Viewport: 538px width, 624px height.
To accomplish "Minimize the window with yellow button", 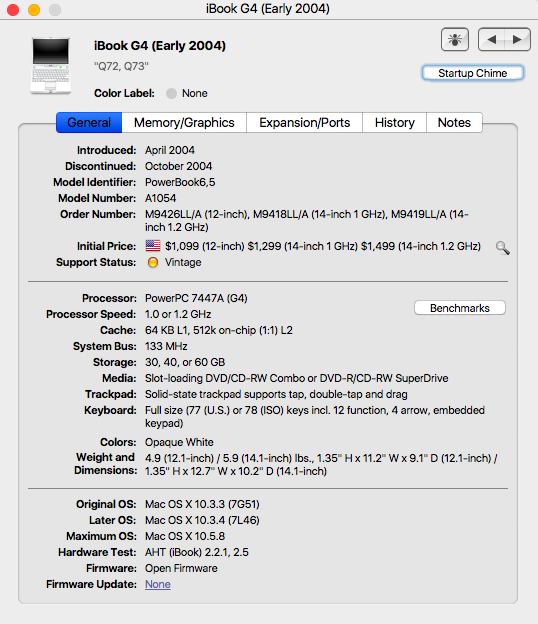I will (34, 10).
